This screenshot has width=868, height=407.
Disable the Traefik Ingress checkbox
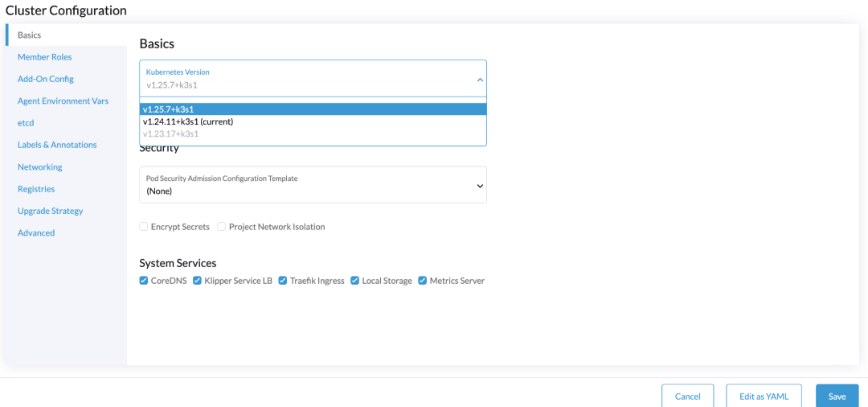click(x=283, y=281)
